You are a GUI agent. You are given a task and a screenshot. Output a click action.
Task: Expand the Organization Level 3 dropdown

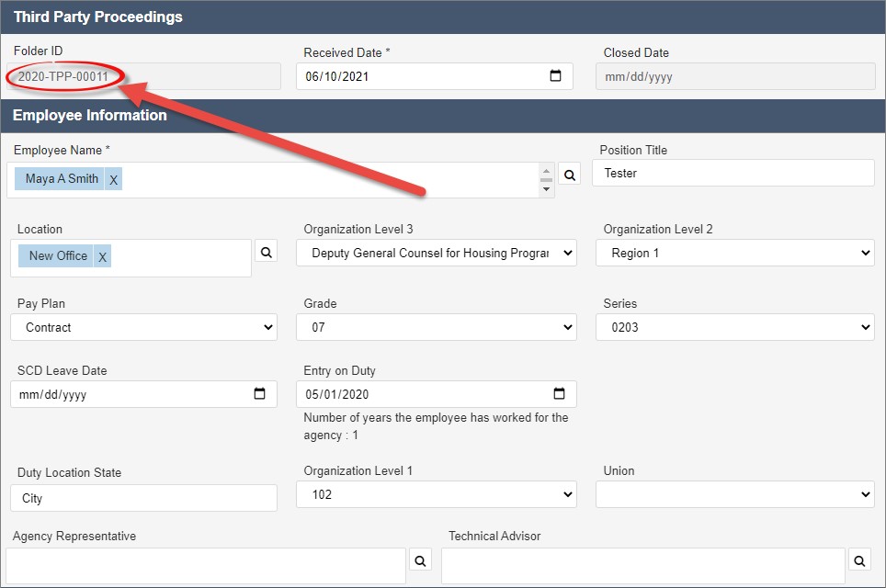pyautogui.click(x=437, y=253)
